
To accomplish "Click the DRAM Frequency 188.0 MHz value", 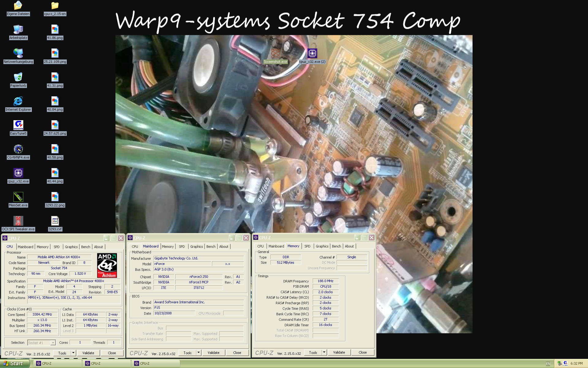I will point(326,281).
